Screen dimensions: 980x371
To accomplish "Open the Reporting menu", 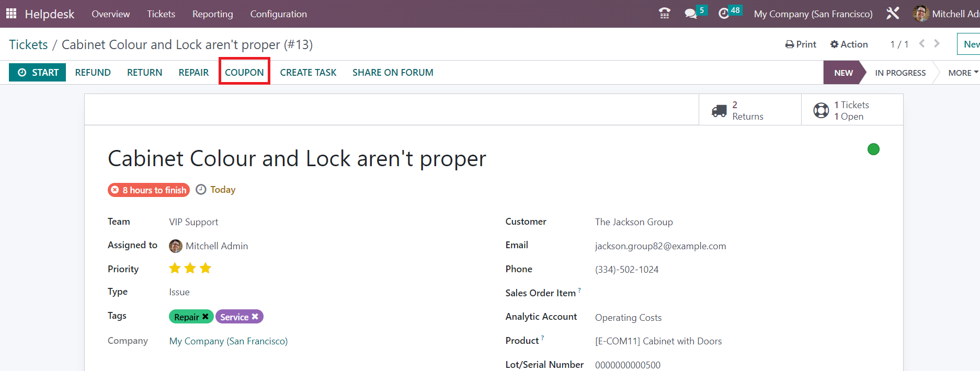I will (x=212, y=14).
